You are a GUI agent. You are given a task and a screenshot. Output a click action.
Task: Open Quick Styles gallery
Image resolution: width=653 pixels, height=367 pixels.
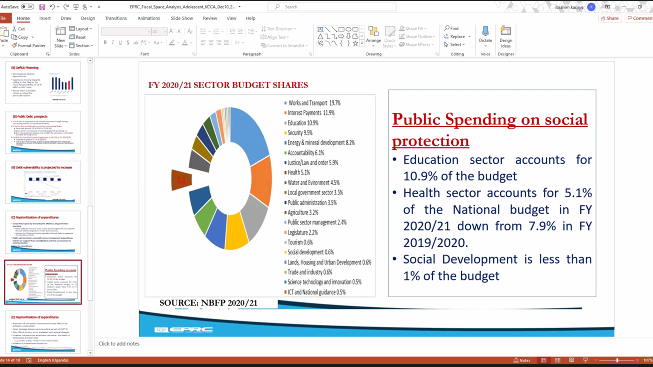(389, 37)
